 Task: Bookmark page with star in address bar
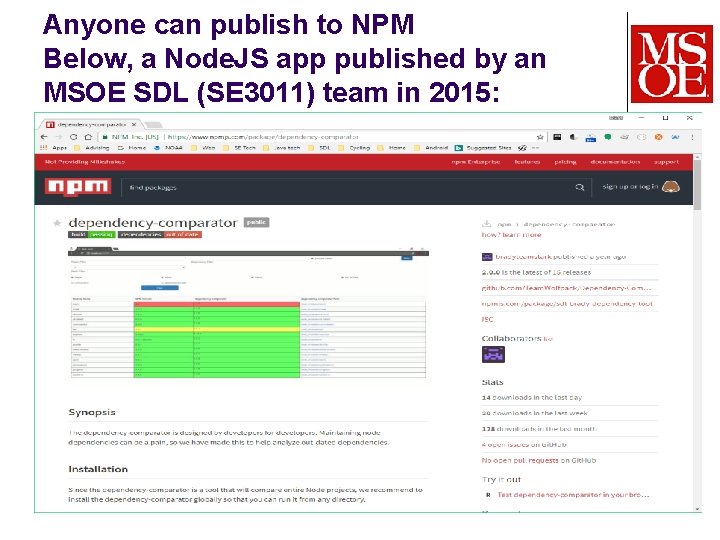pos(540,137)
